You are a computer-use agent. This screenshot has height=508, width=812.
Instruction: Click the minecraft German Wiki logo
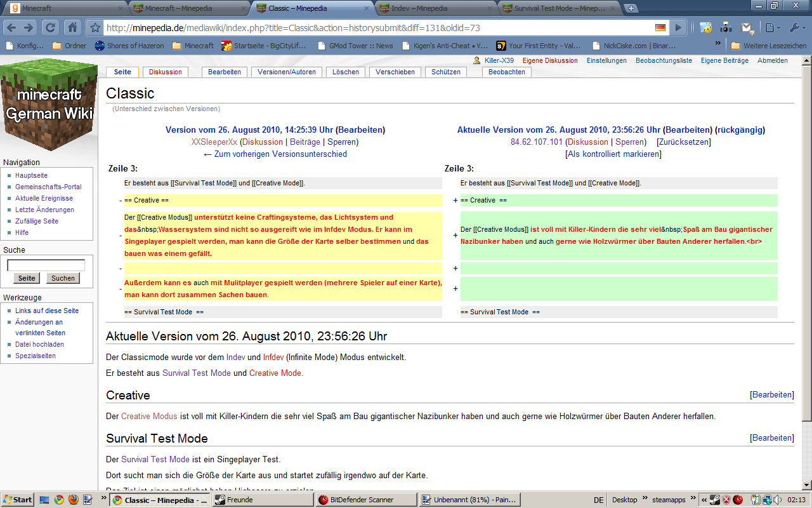pyautogui.click(x=49, y=104)
